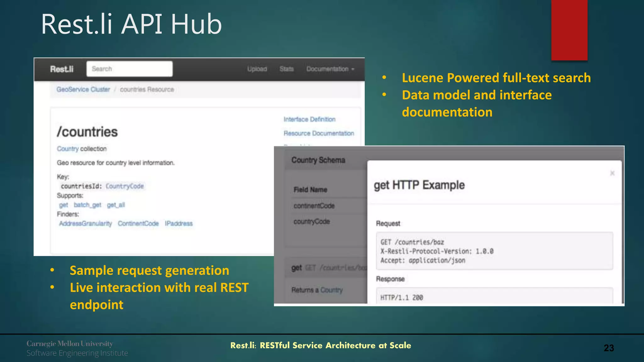Click 'Accept: application/json' line

click(423, 261)
